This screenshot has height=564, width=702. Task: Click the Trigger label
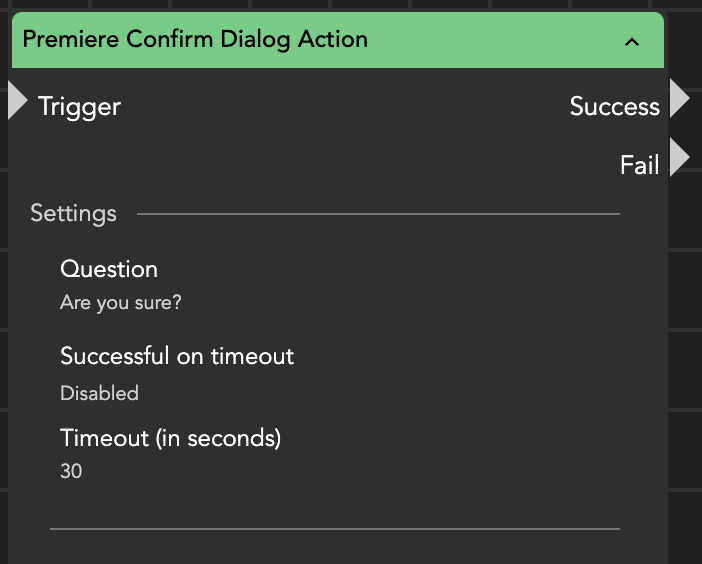click(x=79, y=107)
